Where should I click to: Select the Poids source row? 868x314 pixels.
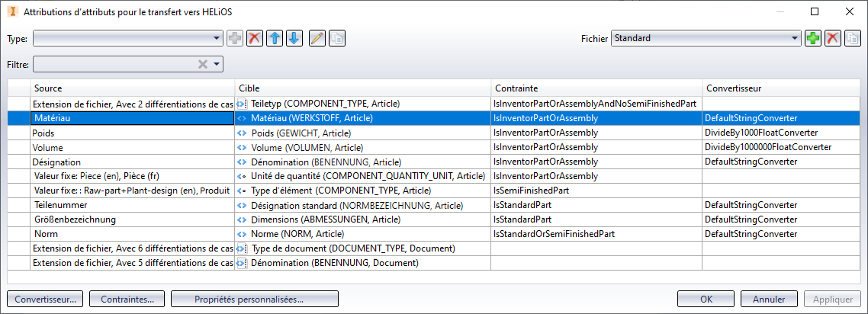click(132, 133)
